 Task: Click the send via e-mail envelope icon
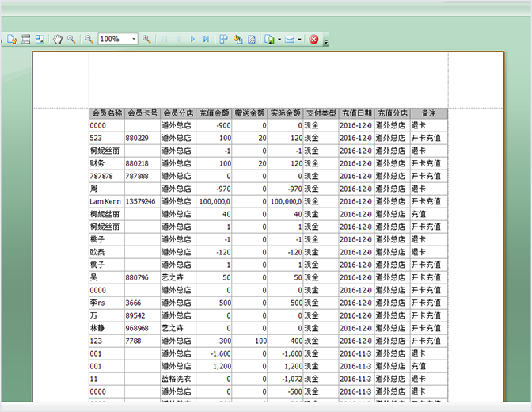pyautogui.click(x=289, y=39)
